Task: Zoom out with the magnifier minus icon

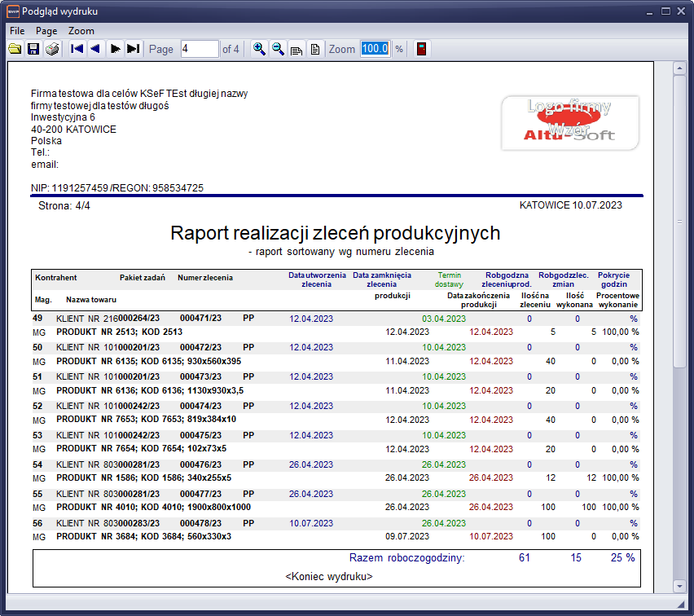Action: coord(278,49)
